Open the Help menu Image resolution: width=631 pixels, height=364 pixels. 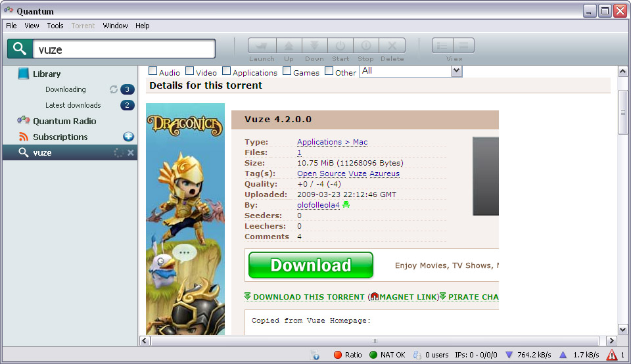[x=143, y=26]
